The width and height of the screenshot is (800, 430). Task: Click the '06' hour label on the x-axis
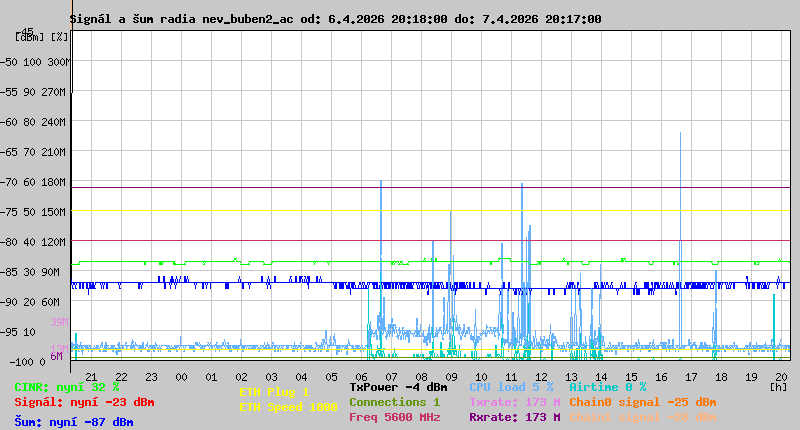[361, 377]
